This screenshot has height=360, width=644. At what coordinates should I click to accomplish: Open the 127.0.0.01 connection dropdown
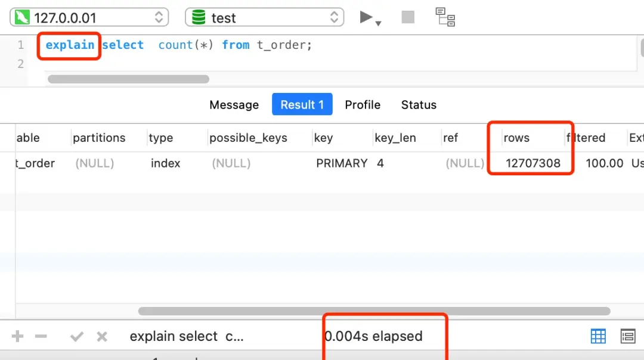[159, 17]
